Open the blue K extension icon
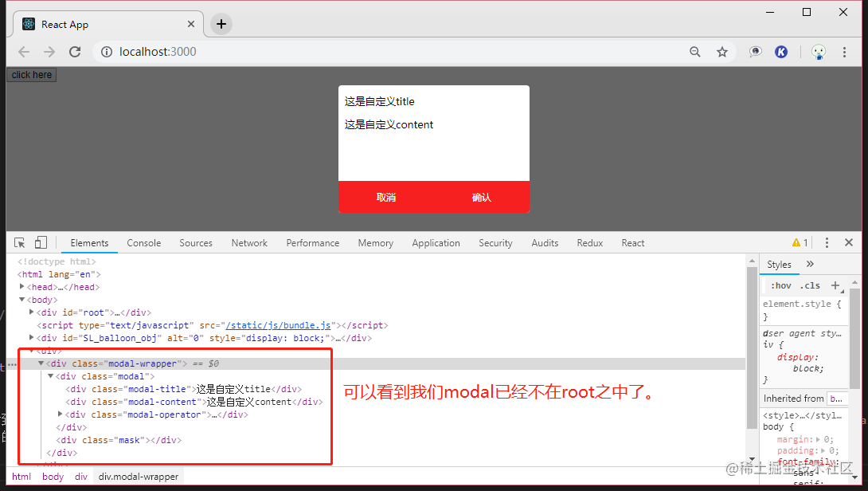868x491 pixels. point(781,52)
